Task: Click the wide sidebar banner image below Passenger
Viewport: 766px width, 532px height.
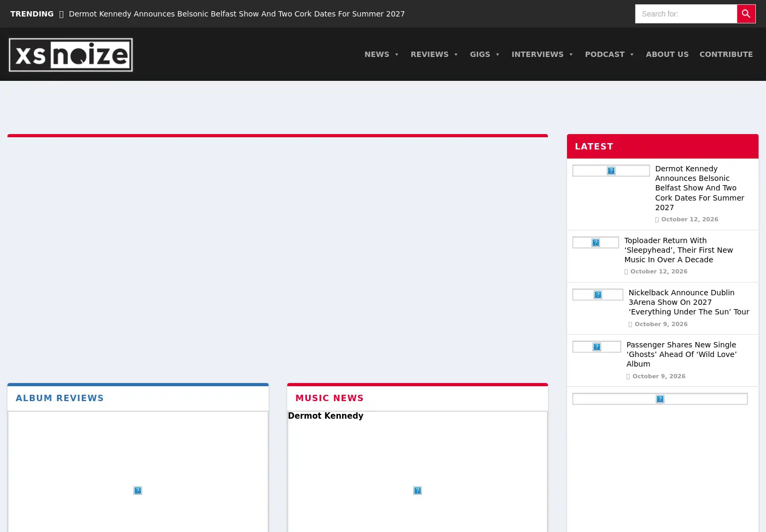Action: [x=660, y=399]
